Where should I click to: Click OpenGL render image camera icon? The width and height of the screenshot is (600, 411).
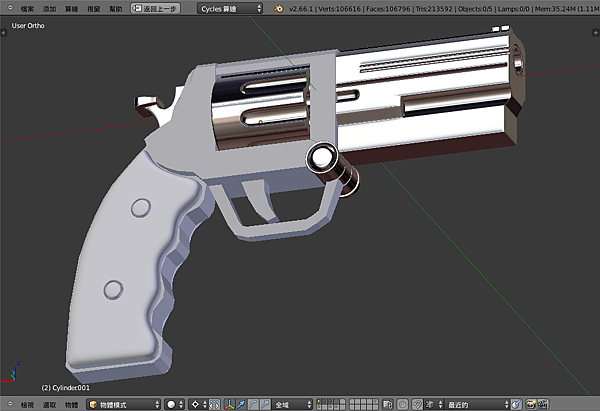[x=531, y=404]
